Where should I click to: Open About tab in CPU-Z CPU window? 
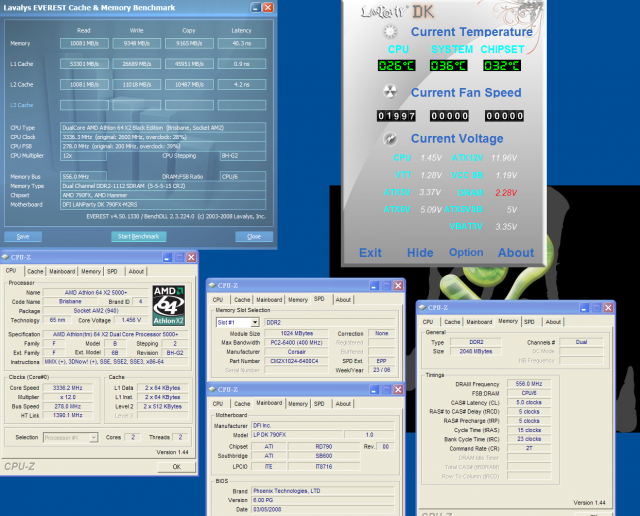[136, 271]
